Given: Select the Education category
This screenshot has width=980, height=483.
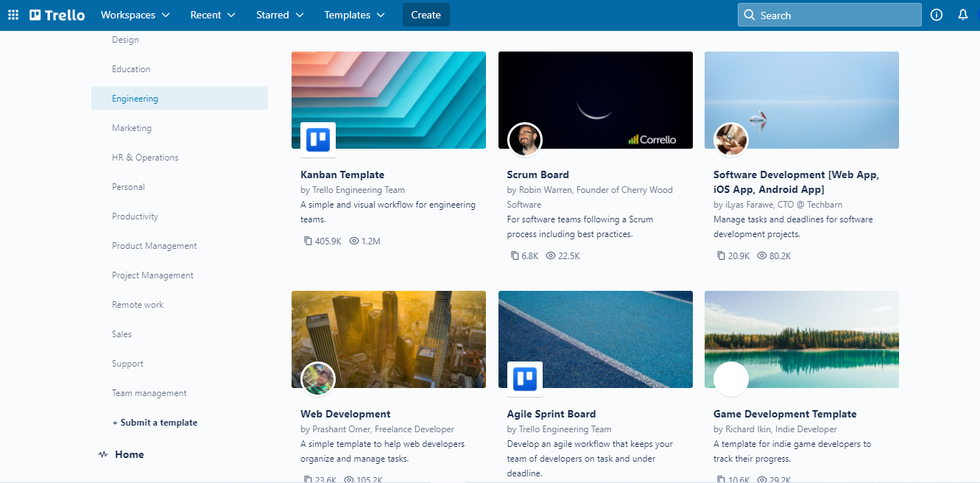Looking at the screenshot, I should click(131, 69).
